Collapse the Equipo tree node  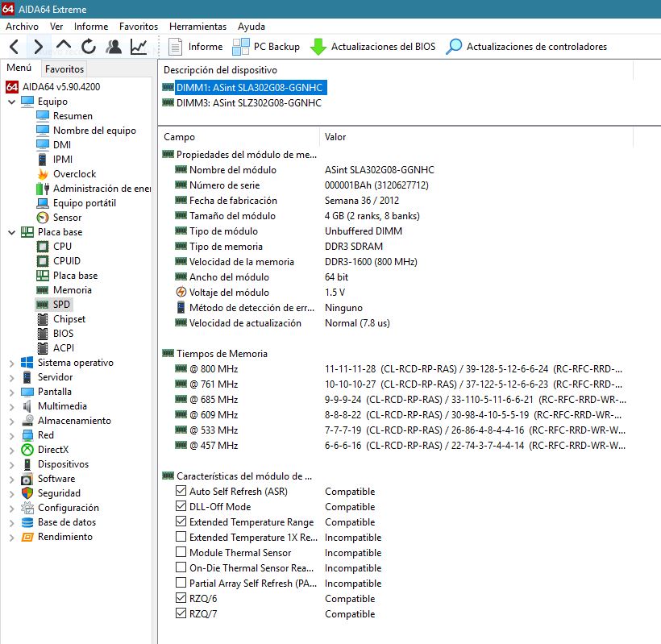click(11, 102)
